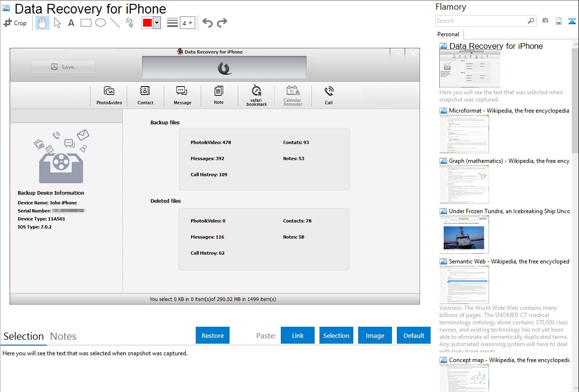Image resolution: width=579 pixels, height=392 pixels.
Task: Open the Concept map snapshot thumbnail
Action: pos(464,378)
